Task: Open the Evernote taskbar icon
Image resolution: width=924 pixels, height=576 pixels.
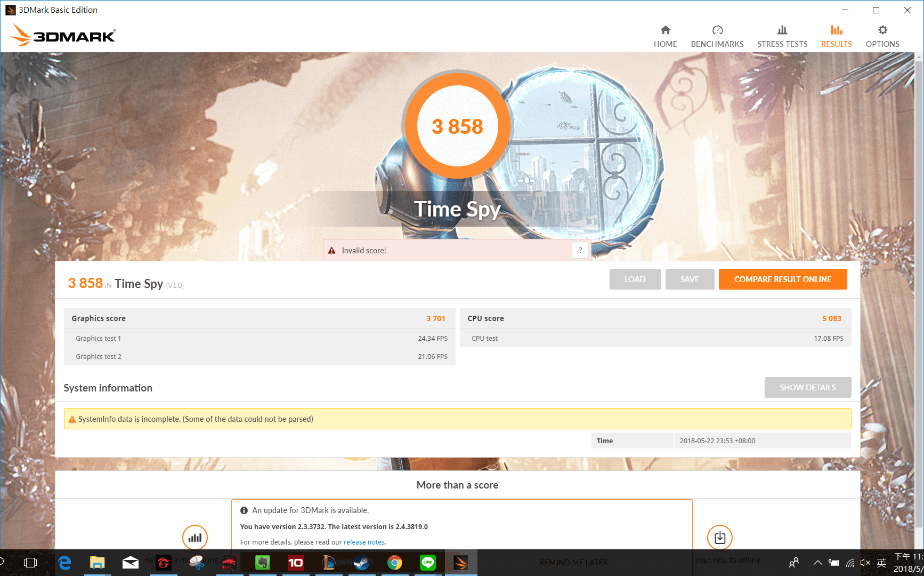Action: pyautogui.click(x=263, y=563)
